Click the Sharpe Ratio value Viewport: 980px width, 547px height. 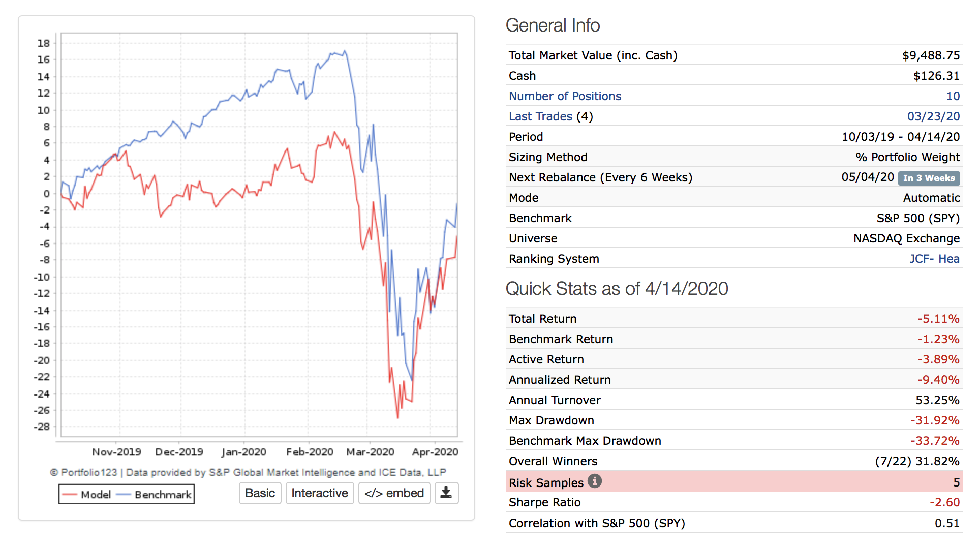pyautogui.click(x=944, y=502)
